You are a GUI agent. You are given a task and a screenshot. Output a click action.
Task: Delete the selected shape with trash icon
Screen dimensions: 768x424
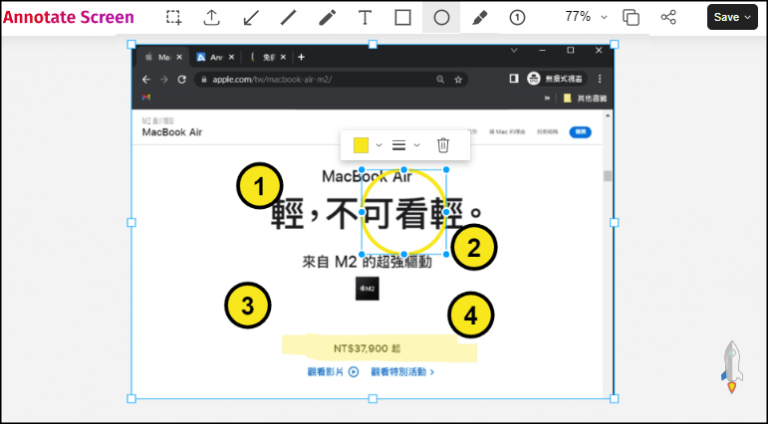tap(443, 145)
